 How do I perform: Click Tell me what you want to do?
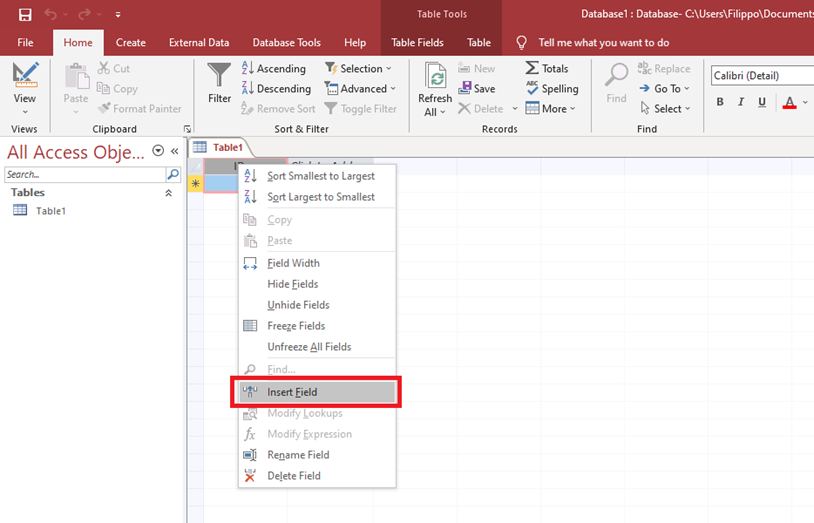point(604,43)
